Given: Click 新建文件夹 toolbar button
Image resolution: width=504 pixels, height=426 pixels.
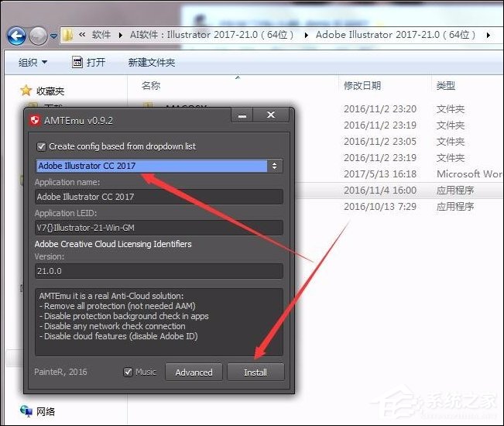Looking at the screenshot, I should (x=152, y=63).
